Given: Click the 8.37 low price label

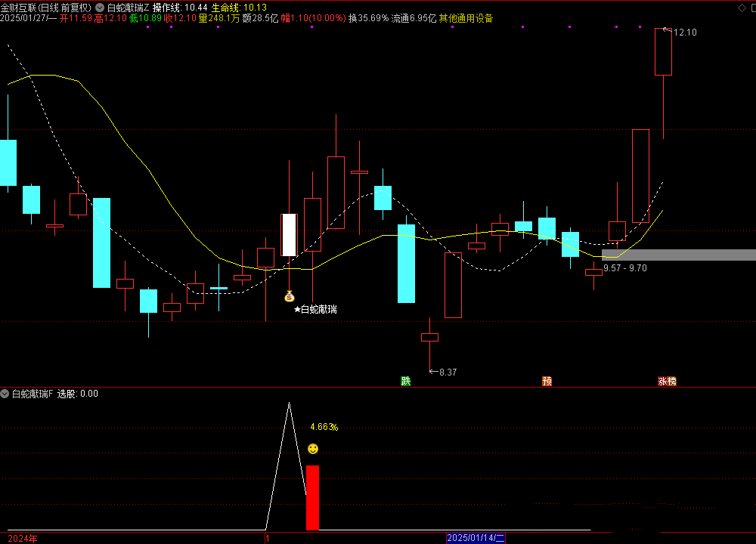Looking at the screenshot, I should [x=448, y=372].
